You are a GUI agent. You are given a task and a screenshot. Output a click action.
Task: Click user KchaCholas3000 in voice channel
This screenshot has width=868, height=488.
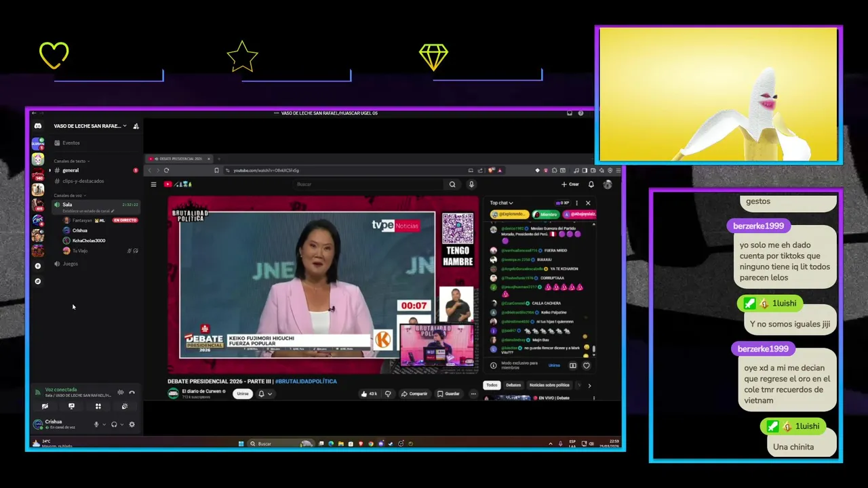(89, 241)
